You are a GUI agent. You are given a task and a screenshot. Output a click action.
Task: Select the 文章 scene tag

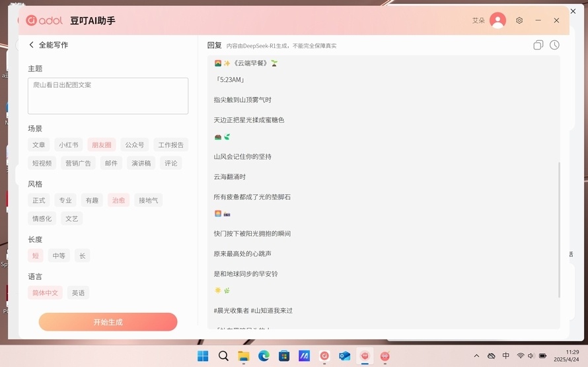click(x=38, y=145)
